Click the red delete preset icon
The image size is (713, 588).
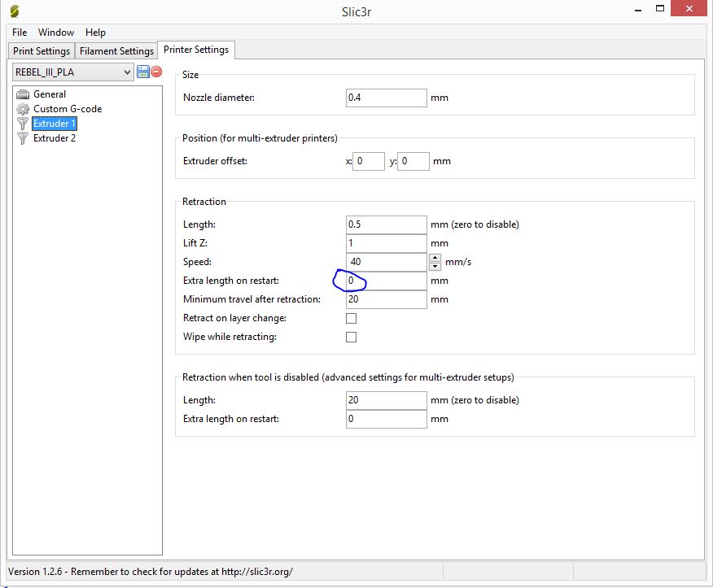156,72
